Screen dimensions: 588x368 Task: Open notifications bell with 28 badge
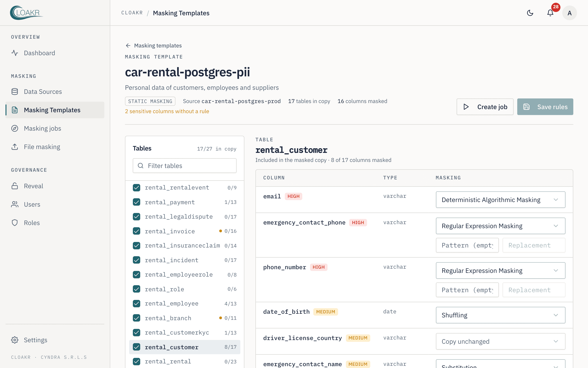pyautogui.click(x=550, y=13)
